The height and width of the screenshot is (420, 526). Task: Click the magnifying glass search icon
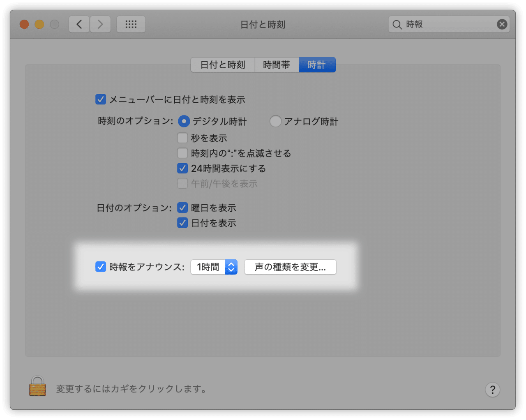click(397, 25)
